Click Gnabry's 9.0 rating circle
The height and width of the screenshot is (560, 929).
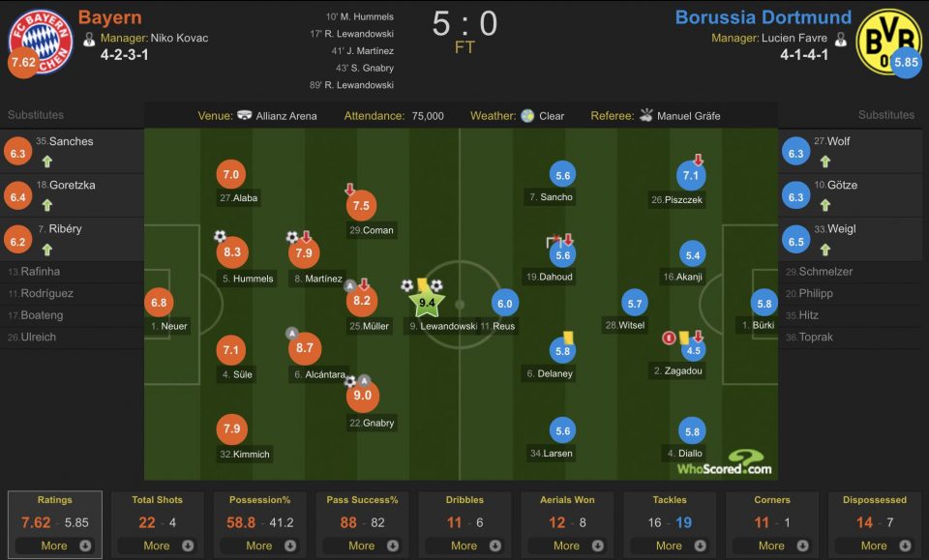pos(363,396)
